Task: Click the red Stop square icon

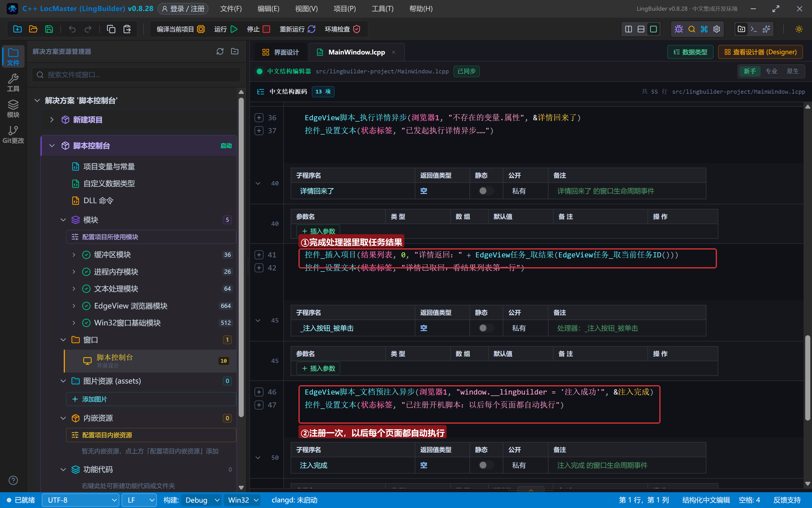Action: tap(266, 29)
